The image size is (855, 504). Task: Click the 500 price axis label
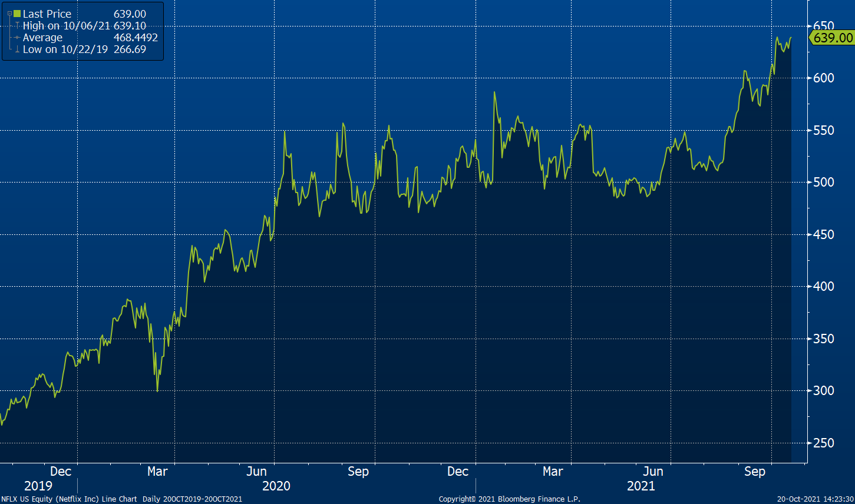[823, 183]
